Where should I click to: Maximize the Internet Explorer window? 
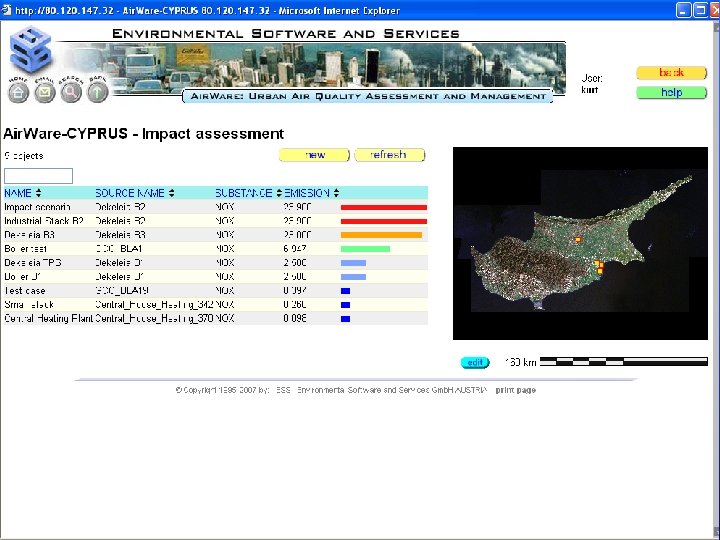pyautogui.click(x=700, y=10)
